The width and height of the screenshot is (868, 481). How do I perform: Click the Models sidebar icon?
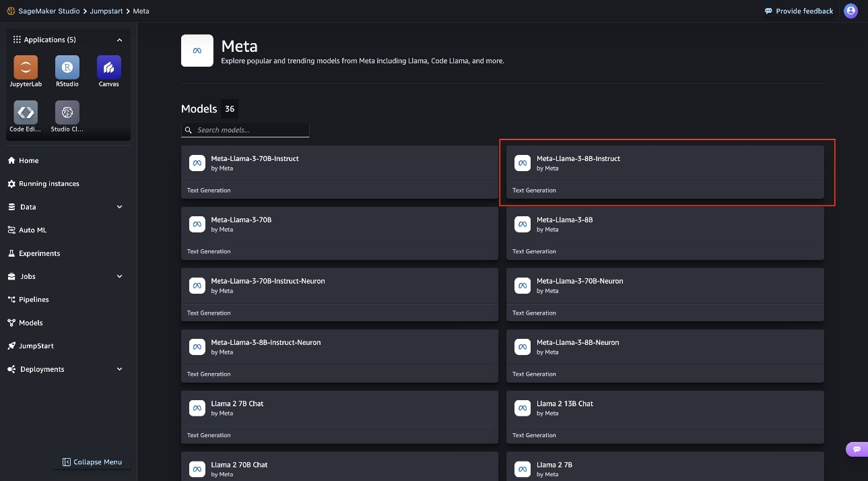coord(11,323)
